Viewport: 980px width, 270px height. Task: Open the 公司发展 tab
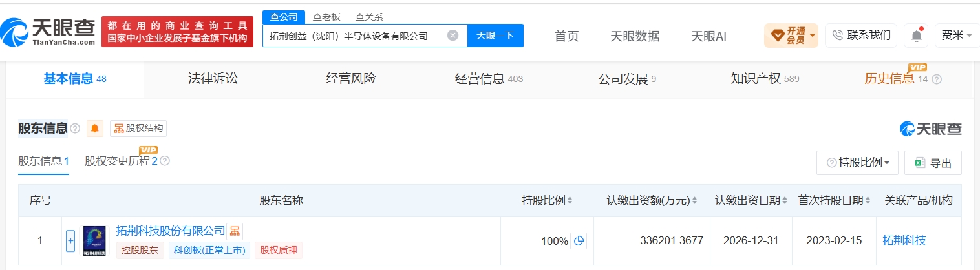pos(627,79)
